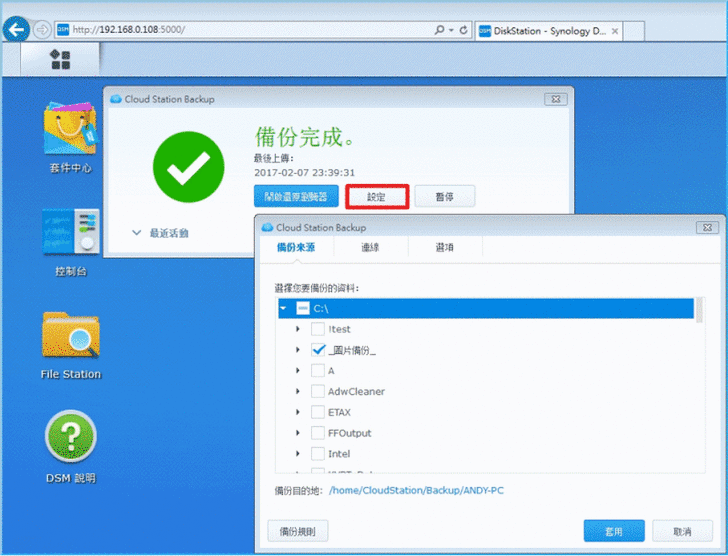Uncheck the _圖片備份_ folder checkbox
The width and height of the screenshot is (728, 556).
pyautogui.click(x=318, y=350)
